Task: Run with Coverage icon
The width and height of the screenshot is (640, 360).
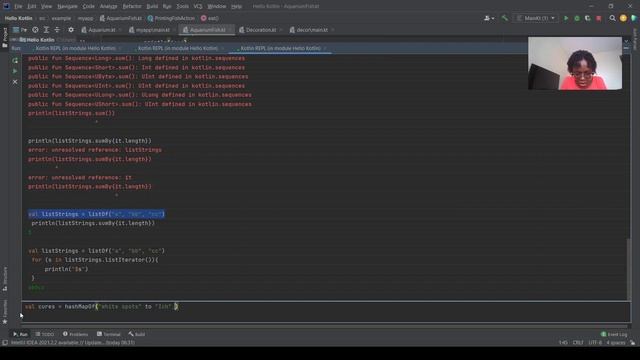Action: [588, 18]
